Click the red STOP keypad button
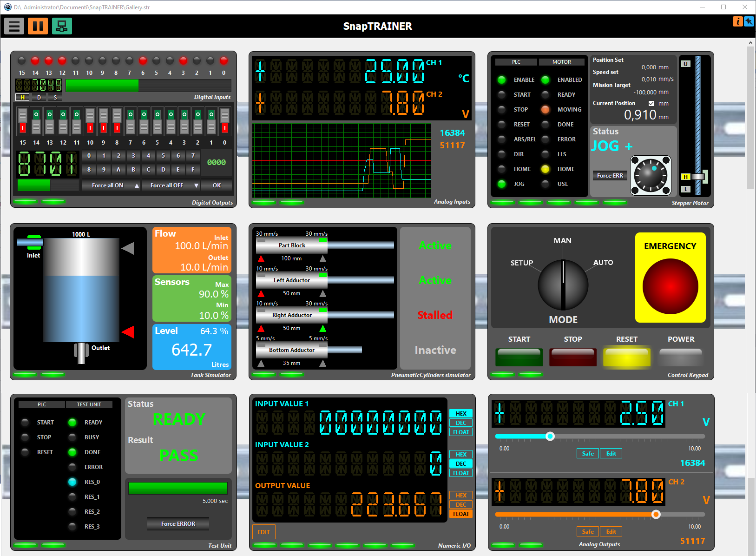The width and height of the screenshot is (756, 556). click(x=573, y=357)
